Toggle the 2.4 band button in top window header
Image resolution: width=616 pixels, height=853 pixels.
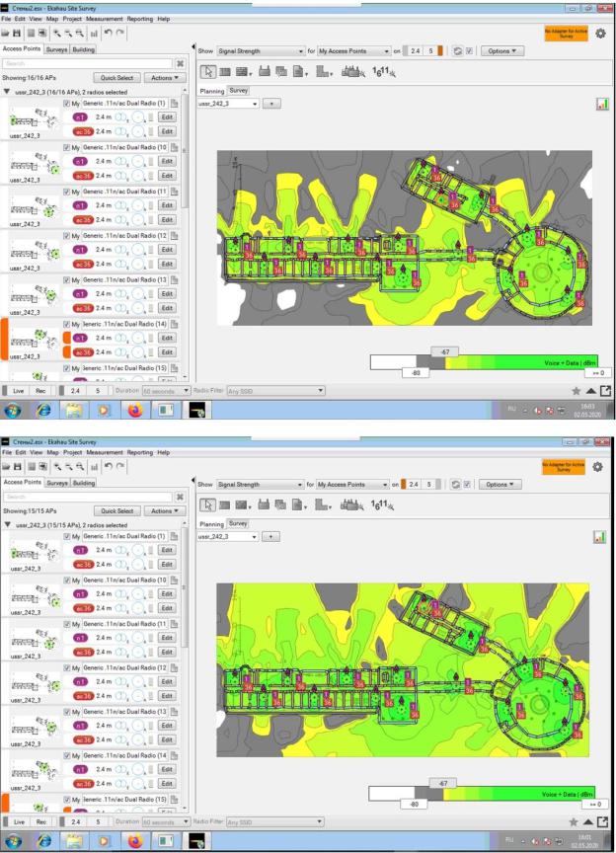click(416, 50)
